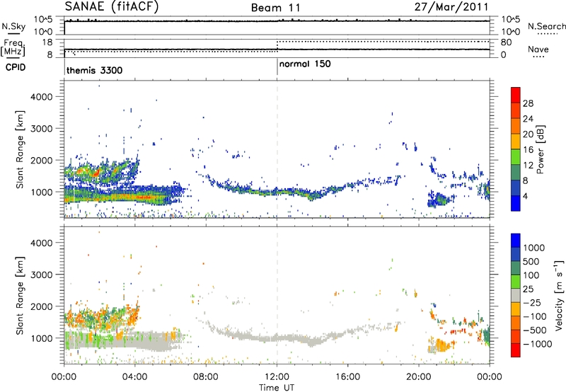The image size is (566, 392).
Task: Click the Time UT axis title
Action: tap(277, 387)
